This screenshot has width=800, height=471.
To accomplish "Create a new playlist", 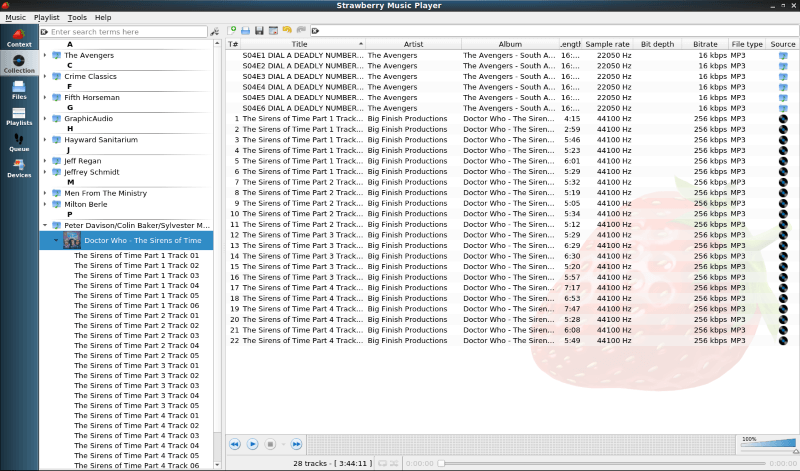I will tap(232, 31).
